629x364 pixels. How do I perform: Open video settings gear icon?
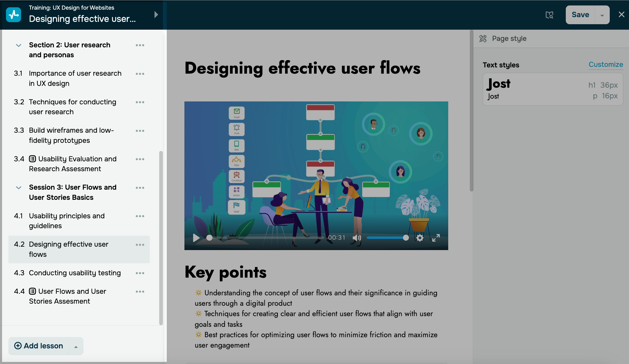coord(420,238)
